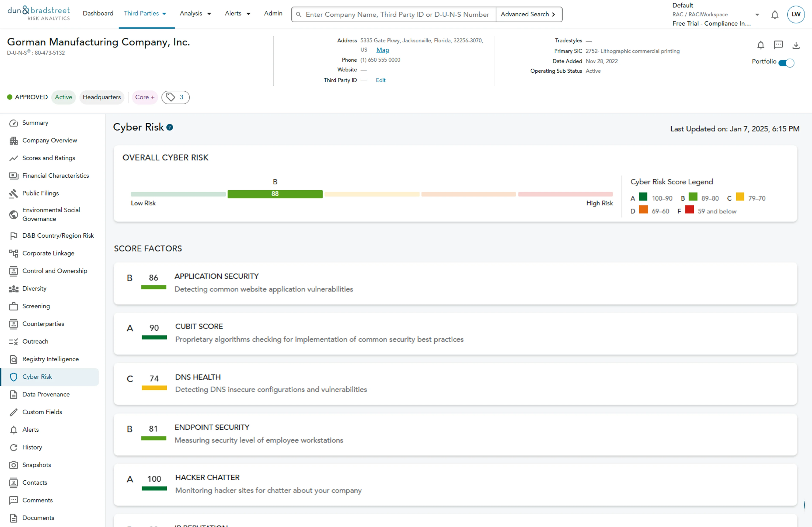Screen dimensions: 812x527
Task: Click the Screening briefcase icon
Action: click(x=14, y=306)
